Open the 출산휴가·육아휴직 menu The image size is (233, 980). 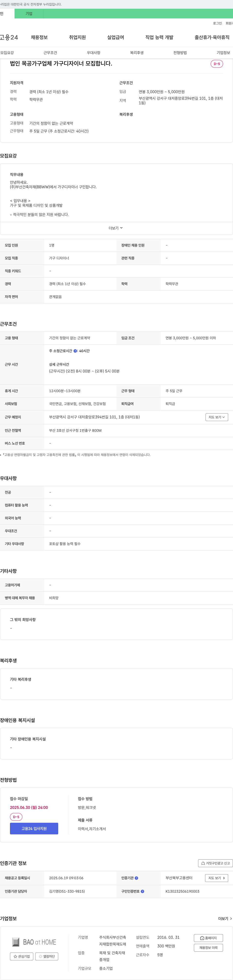[212, 37]
